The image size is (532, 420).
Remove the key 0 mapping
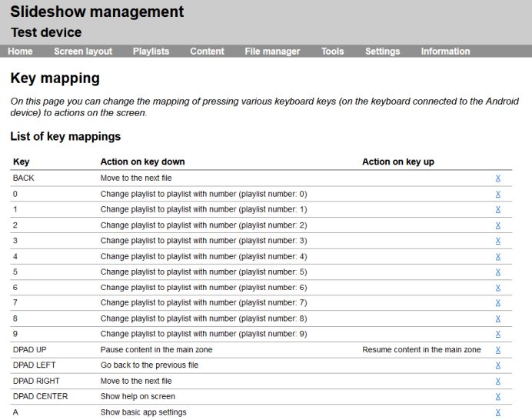498,194
